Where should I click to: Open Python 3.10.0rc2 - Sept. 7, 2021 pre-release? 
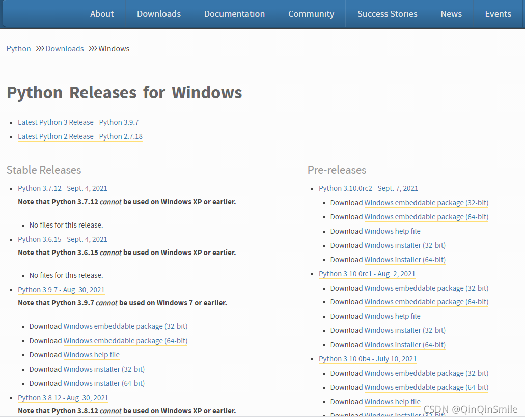point(368,188)
